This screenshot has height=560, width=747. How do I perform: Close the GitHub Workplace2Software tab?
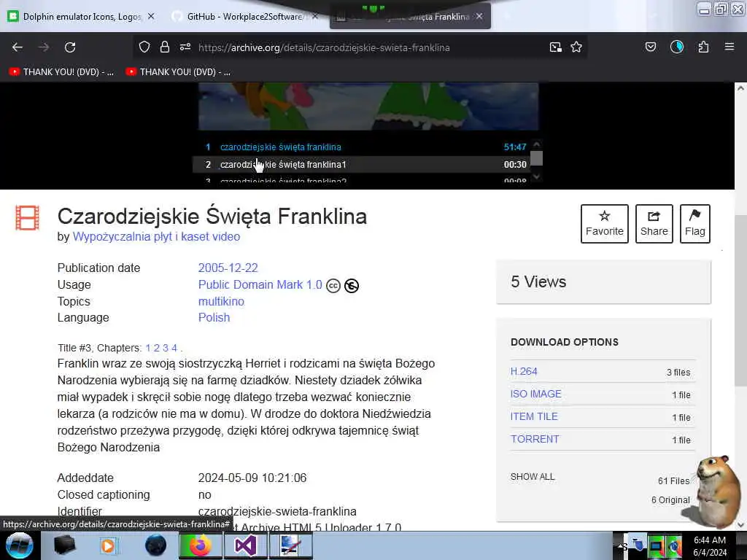315,16
